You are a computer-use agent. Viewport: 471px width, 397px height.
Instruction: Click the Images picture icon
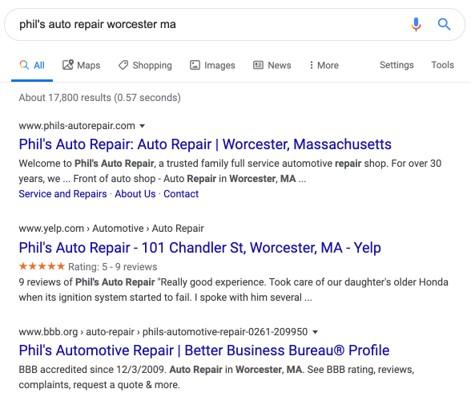pos(195,65)
